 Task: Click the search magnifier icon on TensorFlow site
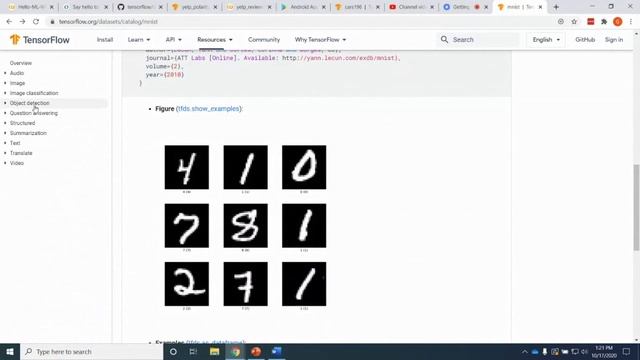pos(444,40)
